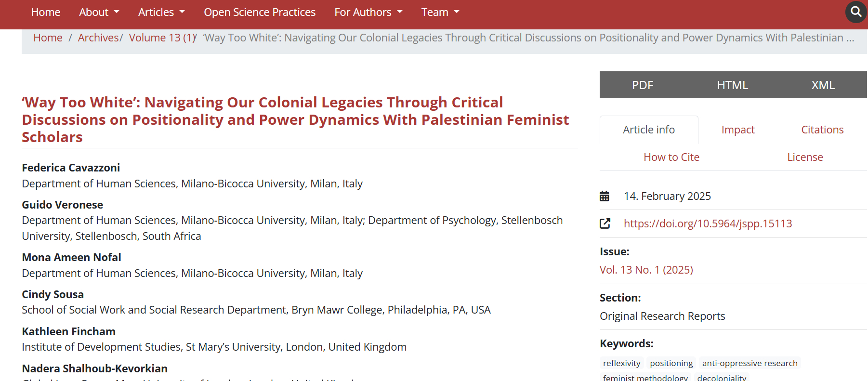The image size is (868, 381).
Task: Open the Open Science Practices page
Action: (260, 12)
